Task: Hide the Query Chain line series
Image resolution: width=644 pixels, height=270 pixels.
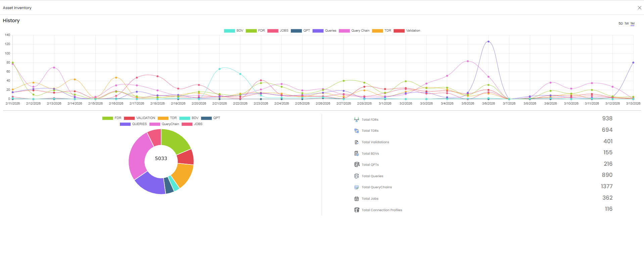Action: pyautogui.click(x=354, y=31)
